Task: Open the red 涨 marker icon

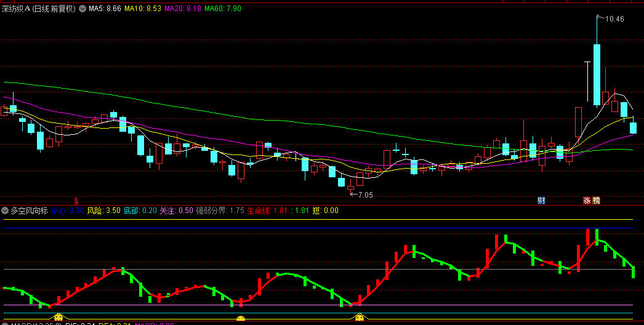Action: 587,201
